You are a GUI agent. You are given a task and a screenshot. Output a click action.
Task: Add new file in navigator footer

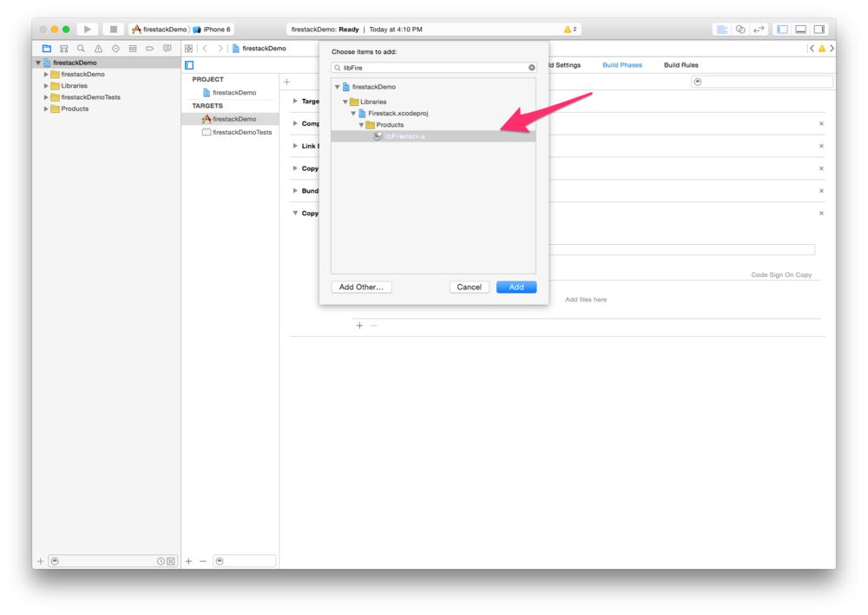click(x=41, y=561)
